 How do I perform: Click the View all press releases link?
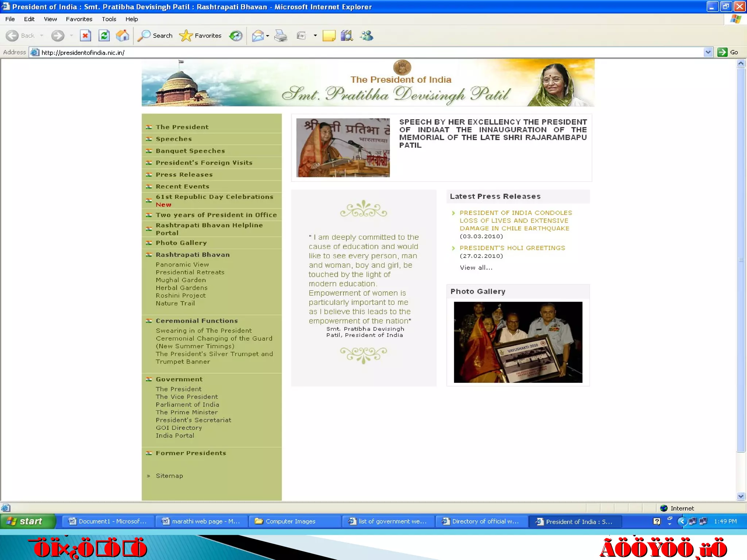click(476, 268)
